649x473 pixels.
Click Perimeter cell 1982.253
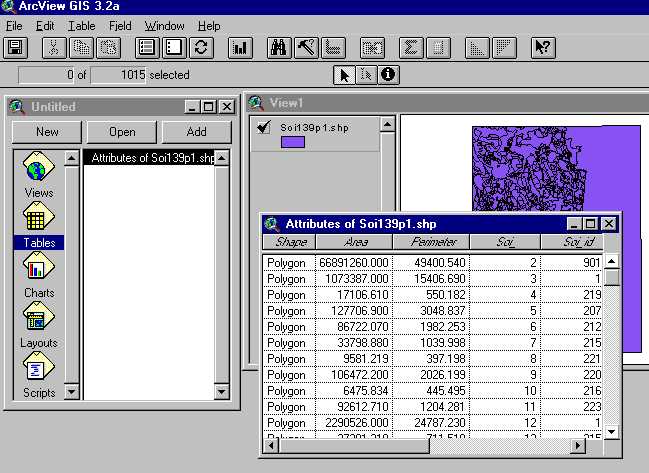431,327
